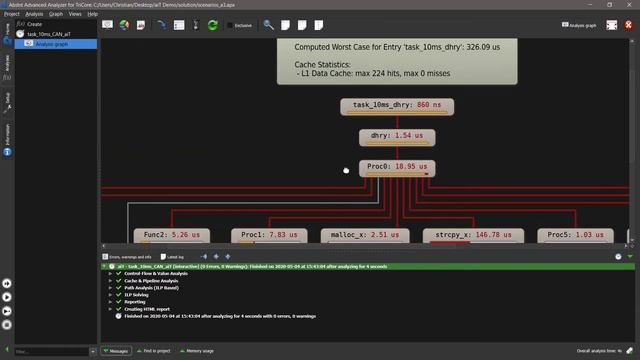Image resolution: width=640 pixels, height=360 pixels.
Task: Collapse the aiT task_10ms_CAN_aiT log row
Action: (x=104, y=267)
